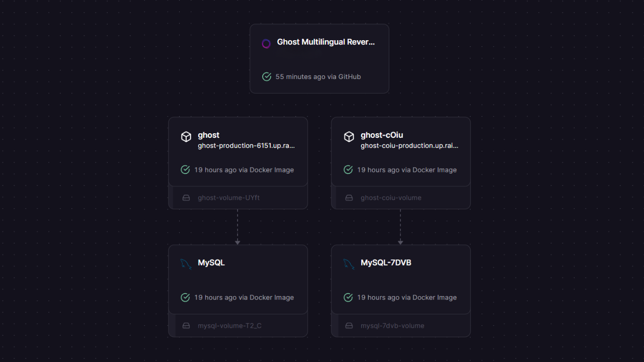The image size is (644, 362).
Task: Click the disk icon beside ghost-volume-UYft
Action: [186, 198]
